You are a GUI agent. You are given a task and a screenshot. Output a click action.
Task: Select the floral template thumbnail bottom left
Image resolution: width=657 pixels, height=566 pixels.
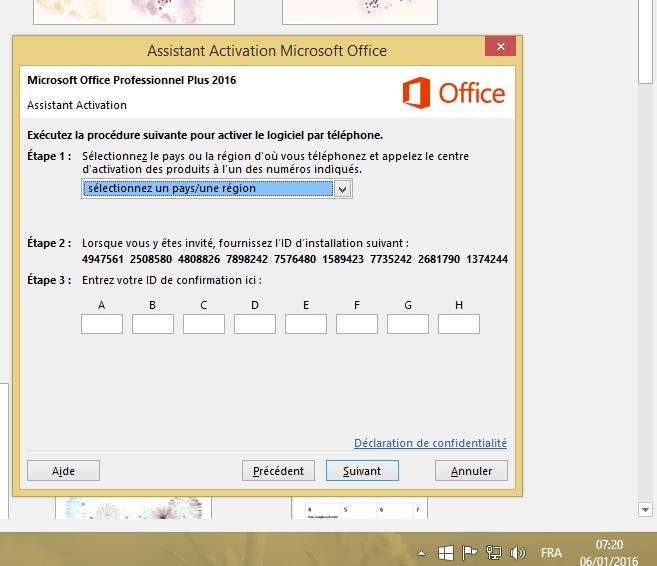pyautogui.click(x=133, y=508)
